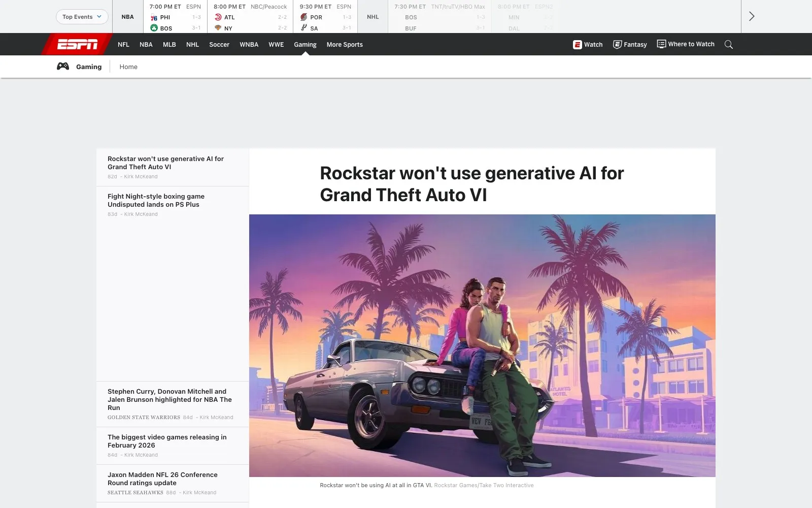Image resolution: width=812 pixels, height=508 pixels.
Task: Click the Watch icon in navbar
Action: coord(578,45)
